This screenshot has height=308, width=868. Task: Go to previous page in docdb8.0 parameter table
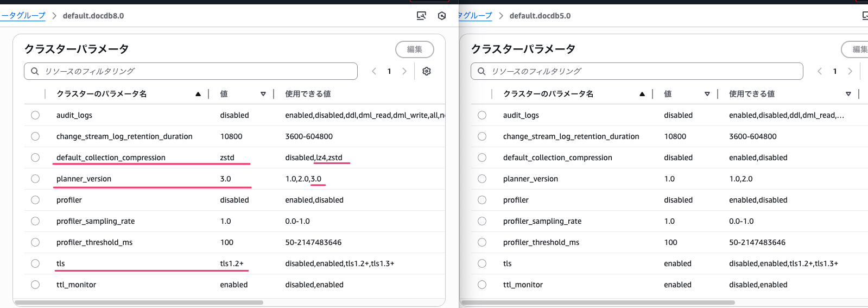coord(374,71)
